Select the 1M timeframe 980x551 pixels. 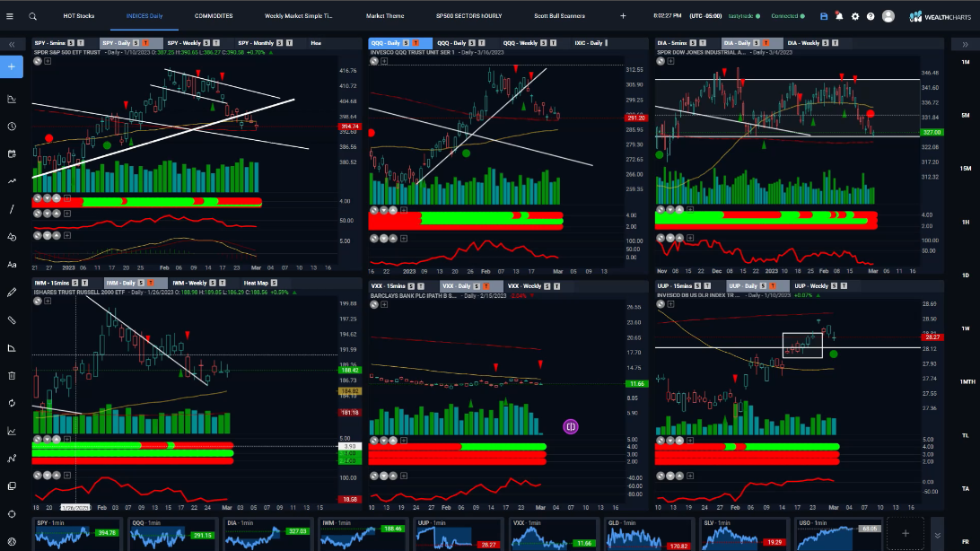point(966,62)
